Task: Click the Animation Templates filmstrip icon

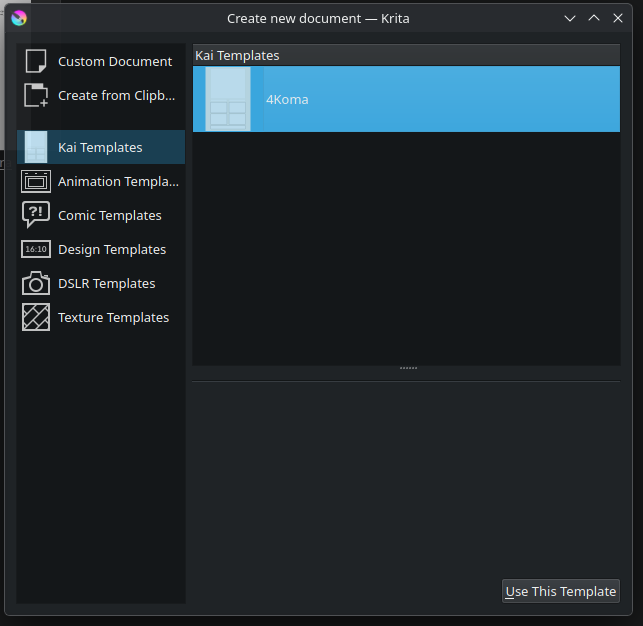Action: (x=36, y=181)
